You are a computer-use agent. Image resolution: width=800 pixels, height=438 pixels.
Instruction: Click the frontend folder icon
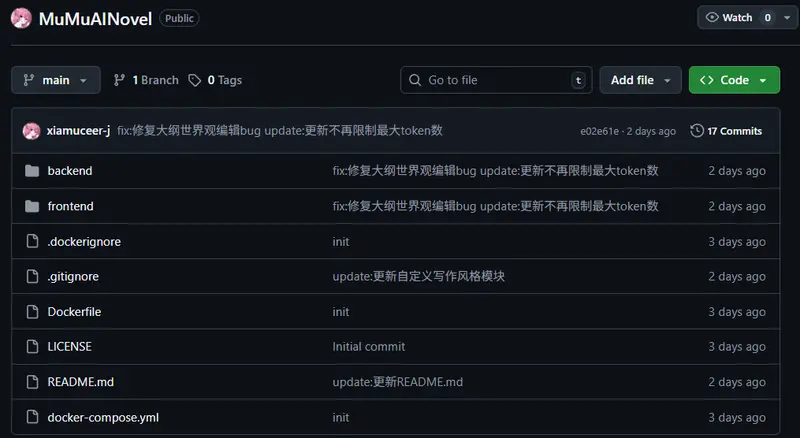[x=31, y=206]
